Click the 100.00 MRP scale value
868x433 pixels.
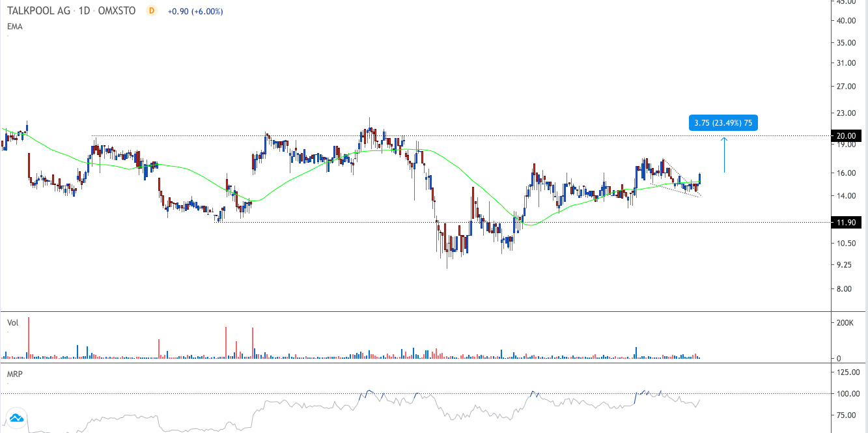click(x=848, y=394)
